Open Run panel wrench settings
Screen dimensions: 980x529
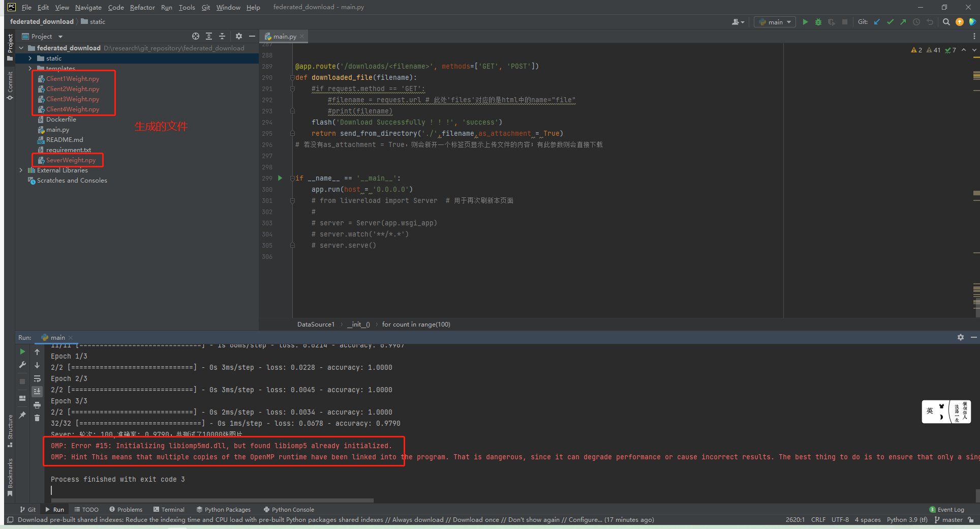[x=22, y=365]
